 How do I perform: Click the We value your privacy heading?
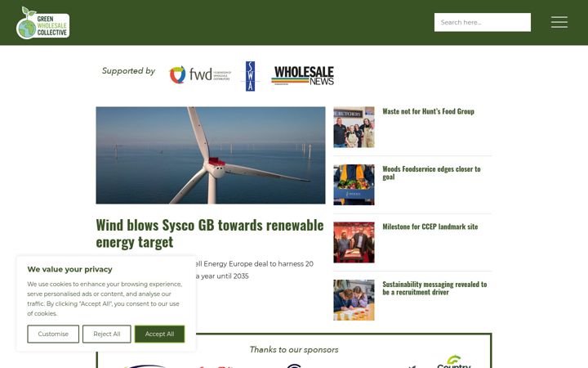point(69,269)
